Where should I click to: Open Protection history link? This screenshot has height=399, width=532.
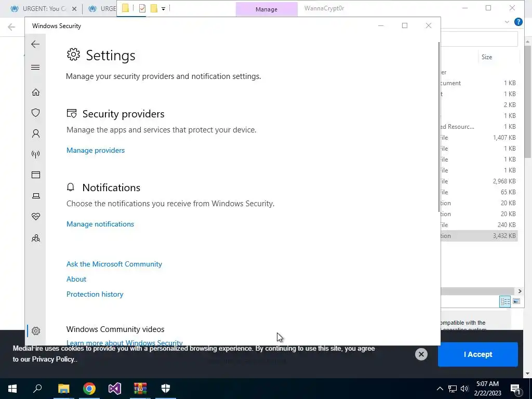tap(95, 294)
